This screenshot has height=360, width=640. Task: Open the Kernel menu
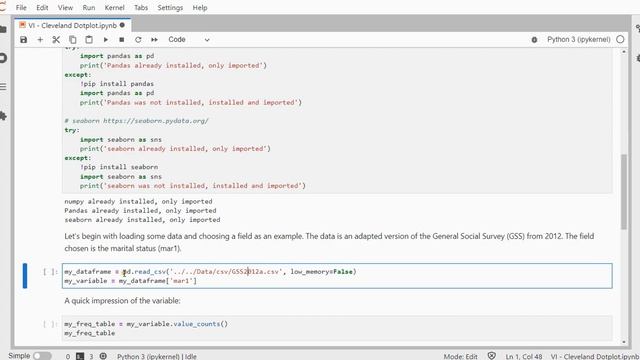click(x=115, y=8)
